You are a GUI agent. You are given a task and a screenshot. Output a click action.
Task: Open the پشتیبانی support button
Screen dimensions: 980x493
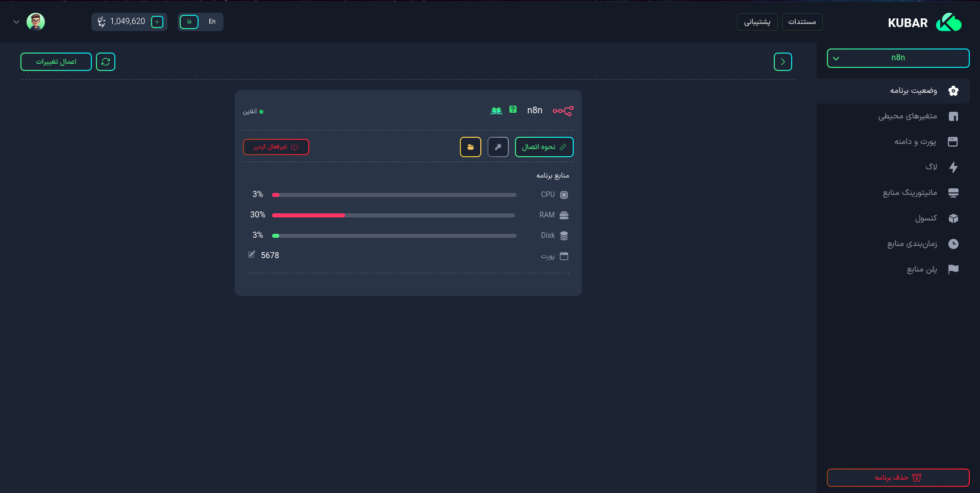[757, 22]
